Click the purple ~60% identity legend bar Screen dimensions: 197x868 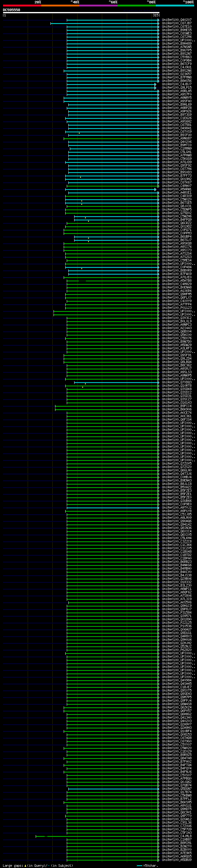point(98,6)
